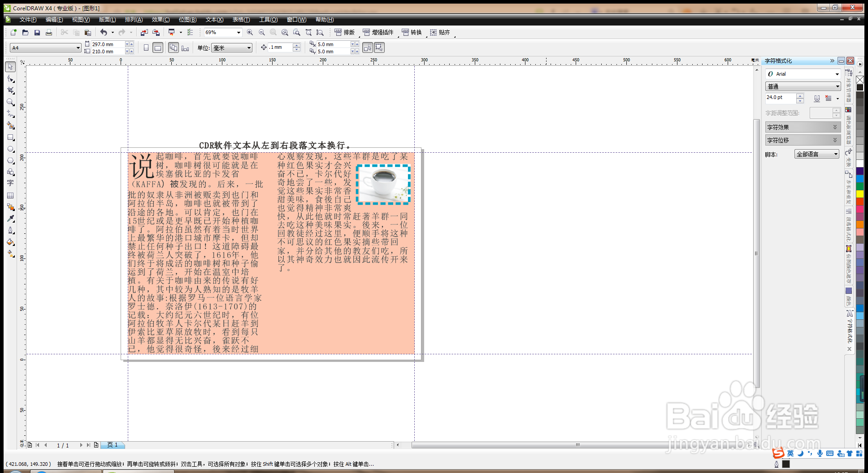
Task: Expand the 字符效果 section
Action: click(803, 127)
